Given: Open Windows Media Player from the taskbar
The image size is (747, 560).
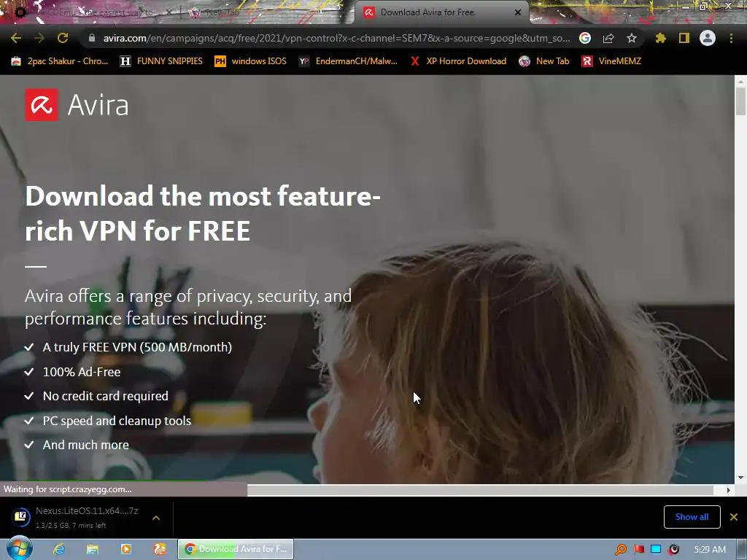Looking at the screenshot, I should [x=126, y=549].
